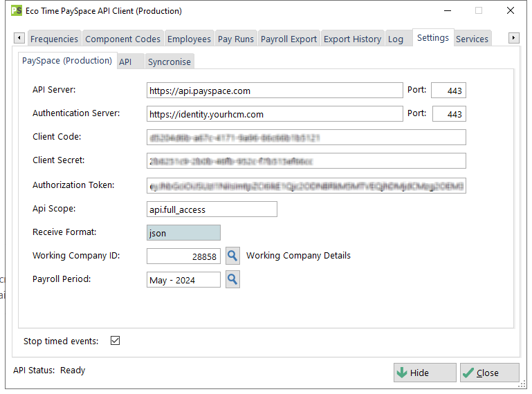Open the Frequencies tab
The image size is (532, 394).
click(x=54, y=39)
